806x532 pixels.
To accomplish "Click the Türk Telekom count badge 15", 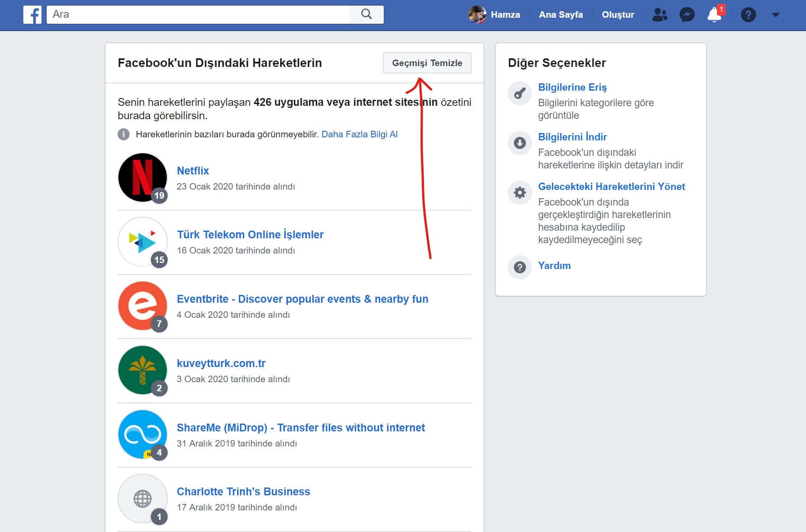I will click(x=159, y=260).
